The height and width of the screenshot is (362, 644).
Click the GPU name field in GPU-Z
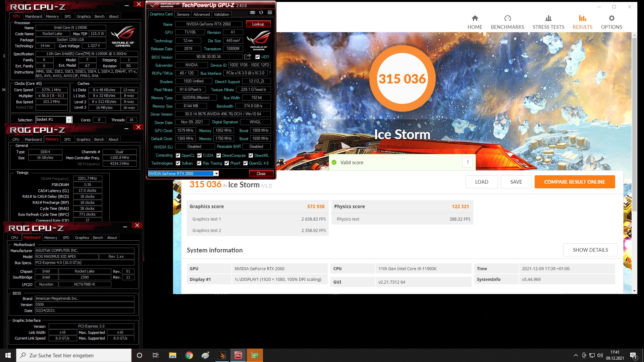click(209, 24)
